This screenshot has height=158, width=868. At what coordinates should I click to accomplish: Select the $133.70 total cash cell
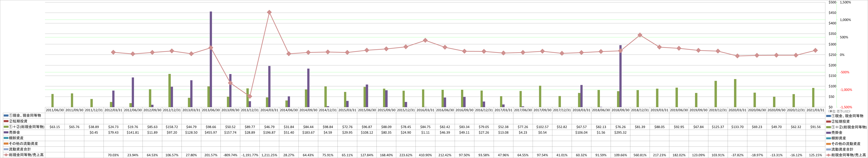click(737, 127)
